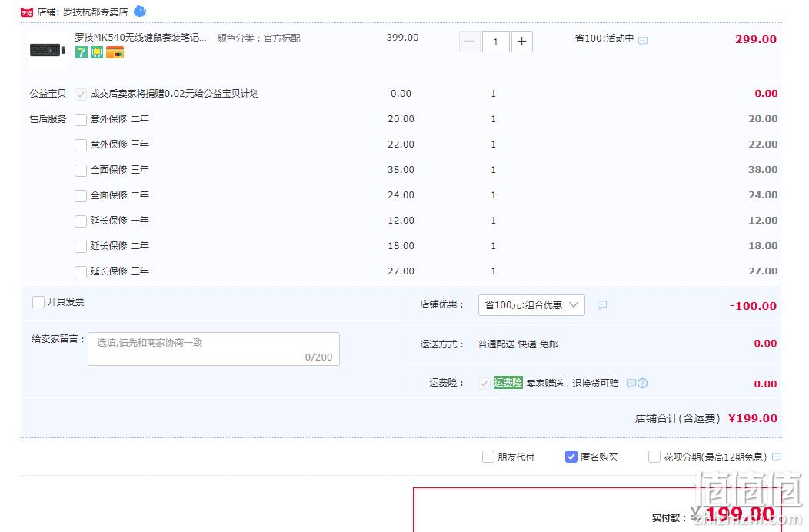Increase quantity with the plus button
Image resolution: width=809 pixels, height=532 pixels.
(x=521, y=42)
